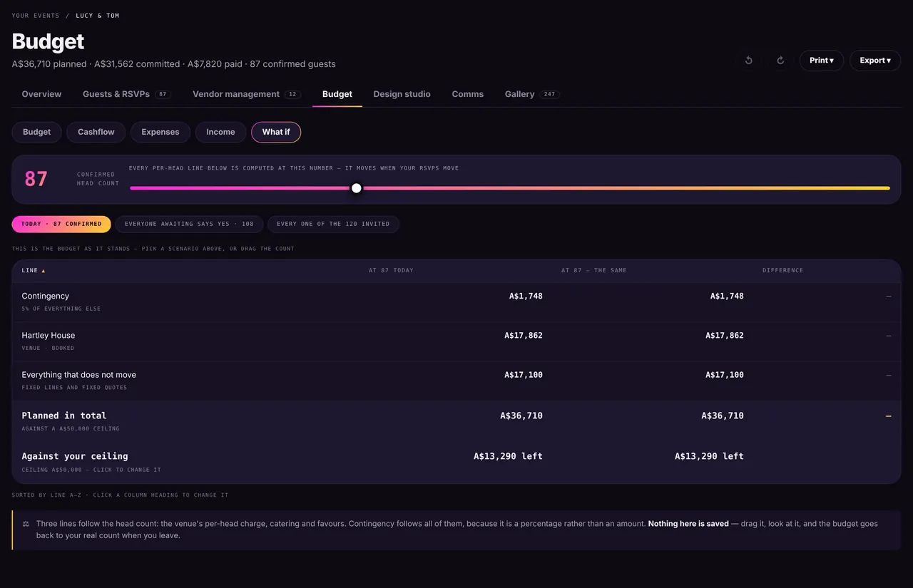
Task: Sort by the At 87 Today column heading
Action: coord(391,271)
